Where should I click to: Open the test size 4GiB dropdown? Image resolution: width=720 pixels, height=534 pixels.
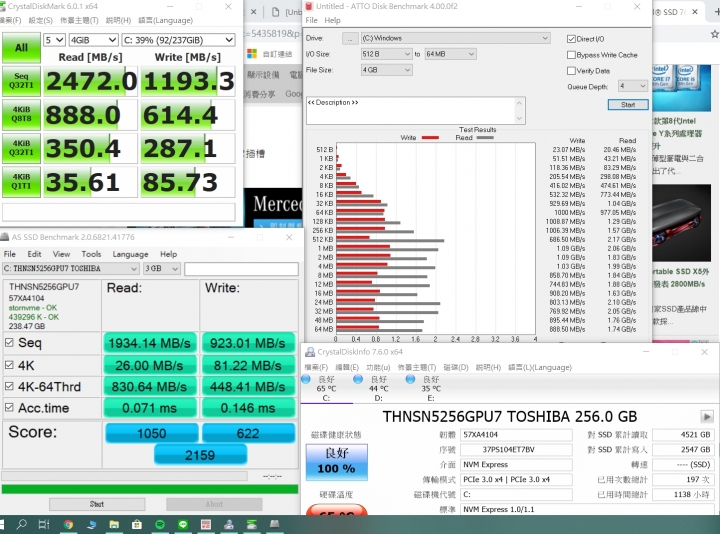[x=94, y=40]
